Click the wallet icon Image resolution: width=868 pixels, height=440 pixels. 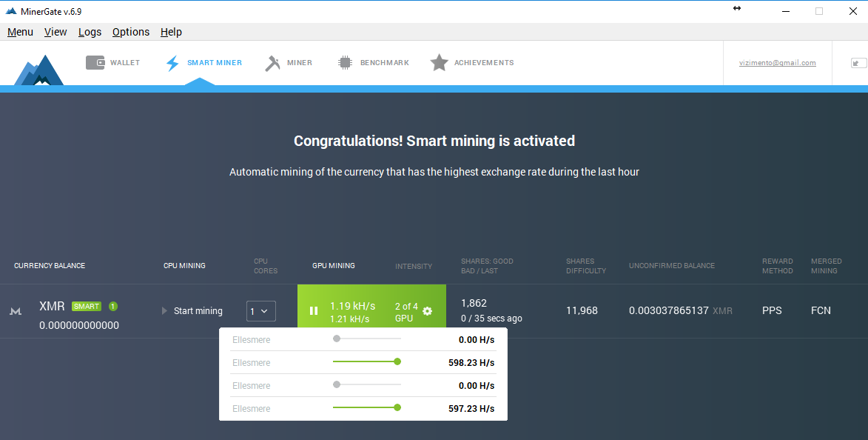tap(95, 63)
